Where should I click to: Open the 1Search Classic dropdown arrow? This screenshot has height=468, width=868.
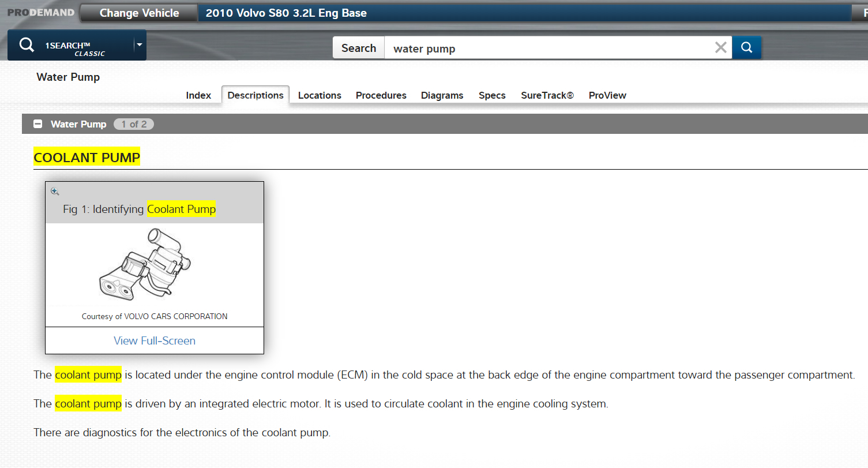pos(139,44)
